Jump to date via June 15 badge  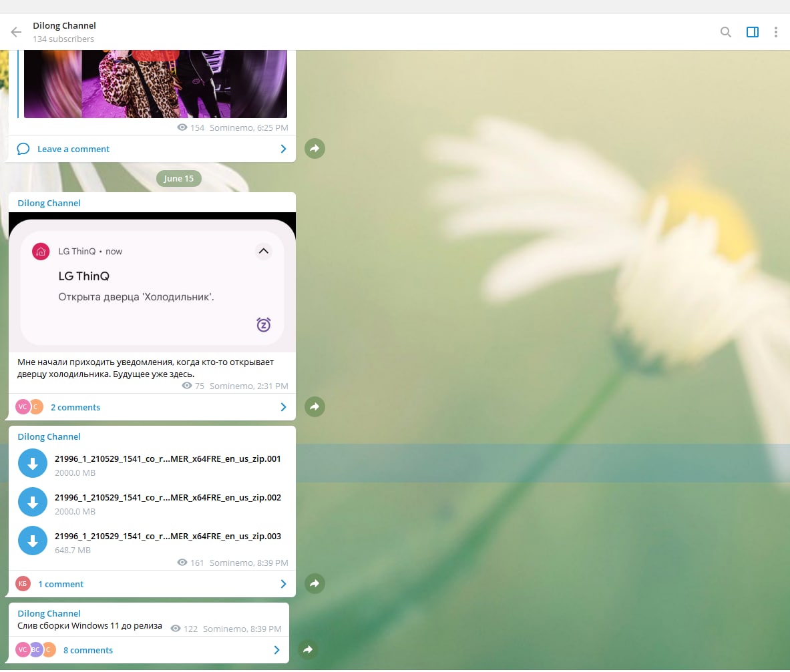pyautogui.click(x=178, y=179)
